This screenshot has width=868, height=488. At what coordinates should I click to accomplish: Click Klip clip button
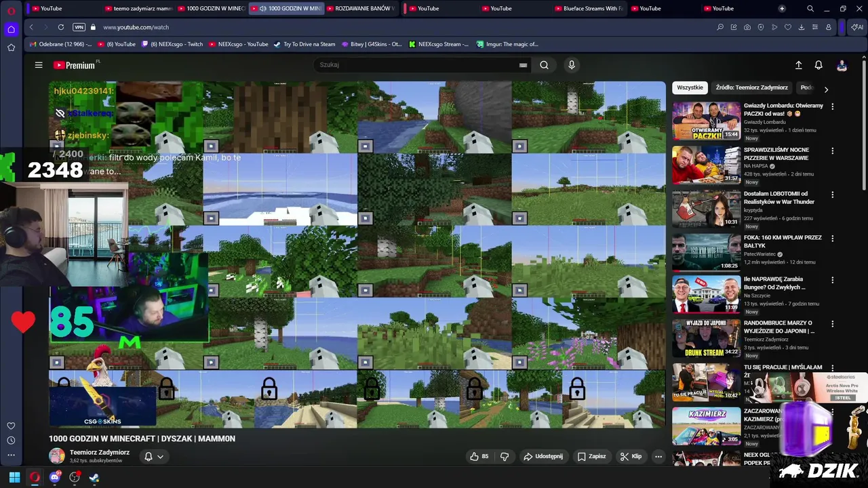point(631,456)
